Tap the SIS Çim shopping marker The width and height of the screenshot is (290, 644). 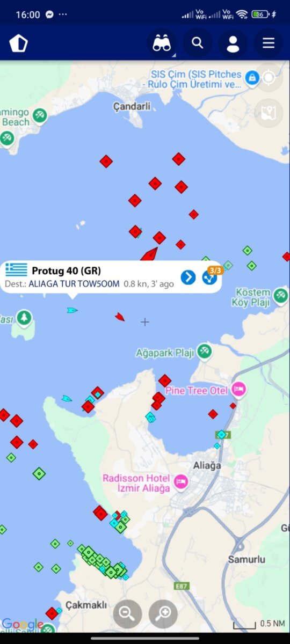[x=252, y=78]
